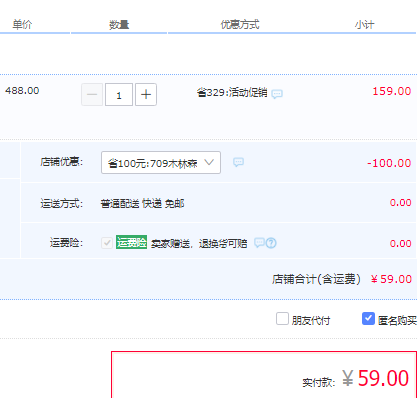The width and height of the screenshot is (419, 398).
Task: Uncheck the 匿名购买 checkbox
Action: pos(368,319)
